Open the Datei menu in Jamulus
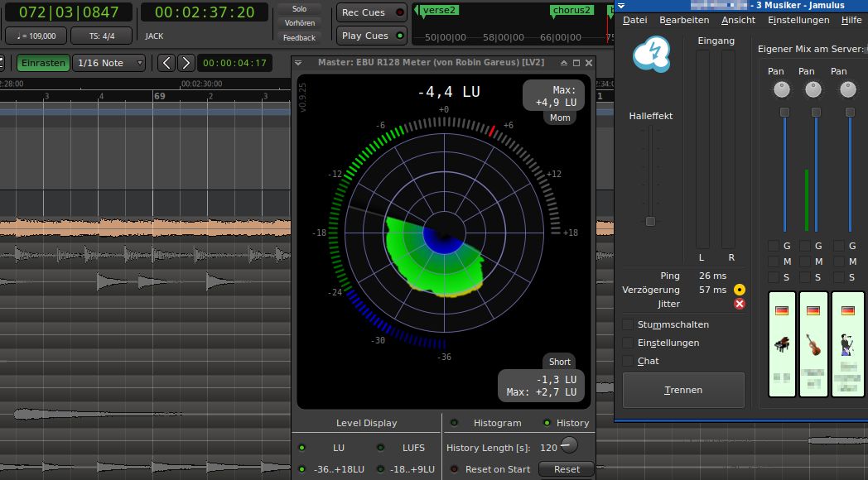 634,20
